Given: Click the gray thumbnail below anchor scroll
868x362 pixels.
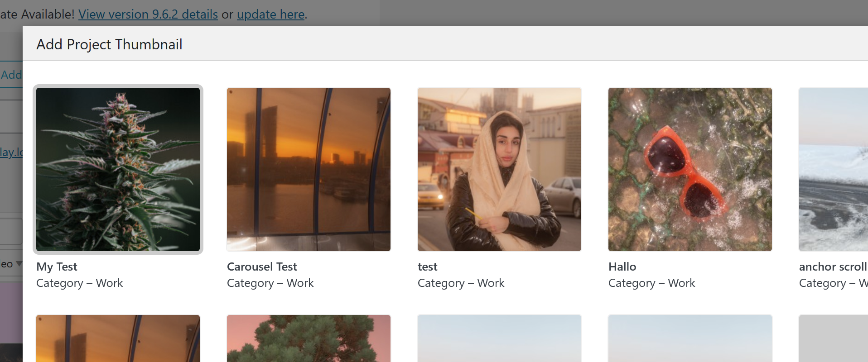Looking at the screenshot, I should (x=834, y=338).
